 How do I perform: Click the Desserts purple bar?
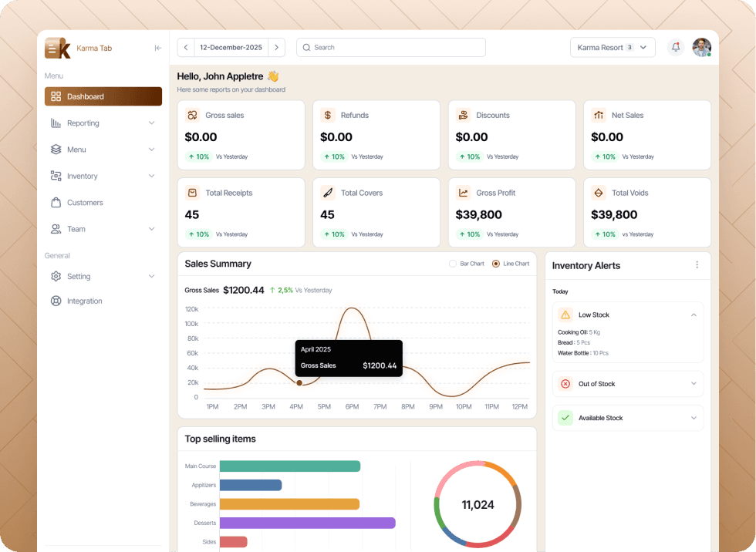pyautogui.click(x=308, y=523)
